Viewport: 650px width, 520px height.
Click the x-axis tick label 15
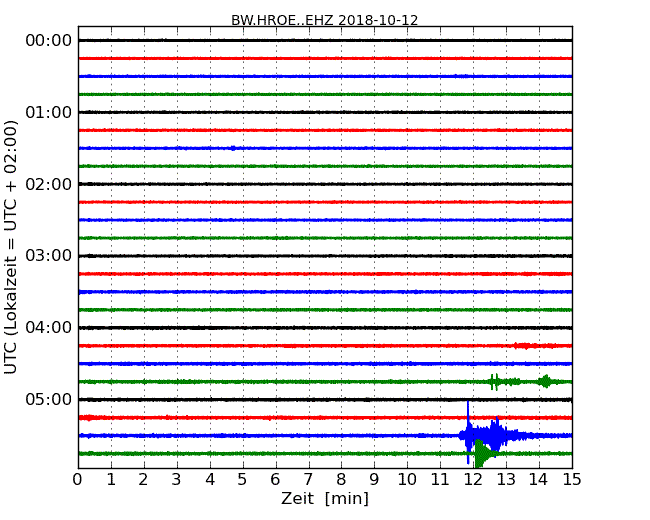click(572, 480)
